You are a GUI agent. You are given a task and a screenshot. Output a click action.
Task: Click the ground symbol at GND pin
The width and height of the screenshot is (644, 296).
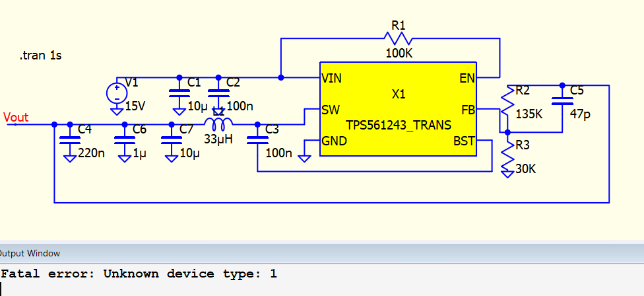point(304,159)
